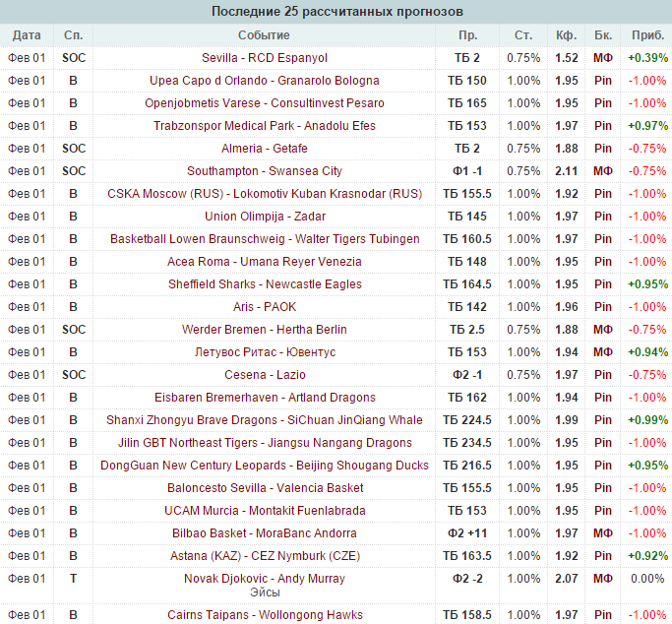This screenshot has height=624, width=672.
Task: Click the Сп. column header
Action: 73,35
